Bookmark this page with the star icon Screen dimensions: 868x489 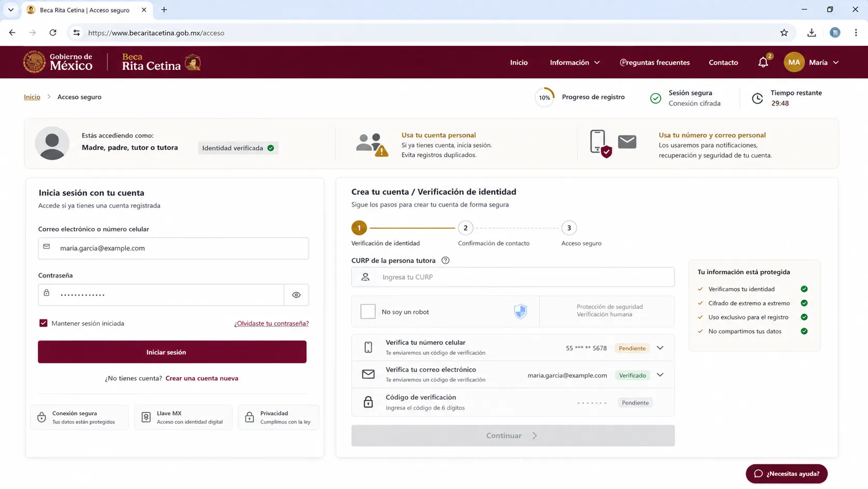click(x=784, y=33)
